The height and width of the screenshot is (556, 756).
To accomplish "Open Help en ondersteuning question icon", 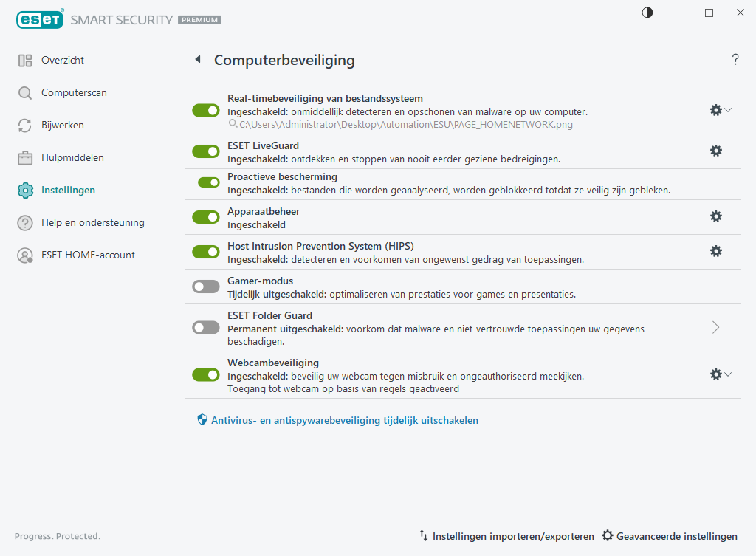I will coord(25,222).
